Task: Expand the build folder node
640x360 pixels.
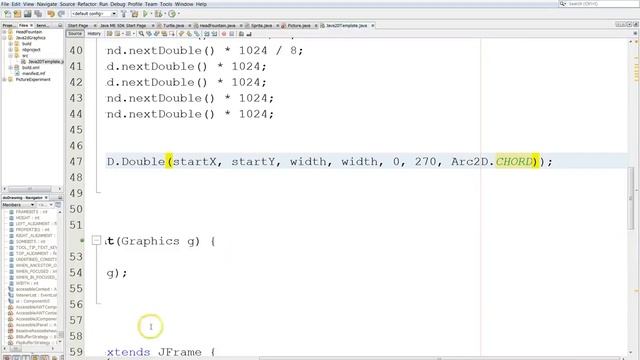Action: click(x=11, y=44)
